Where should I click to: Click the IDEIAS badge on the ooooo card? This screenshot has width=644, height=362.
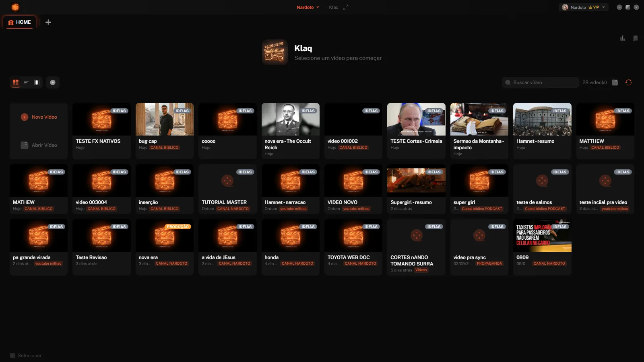point(245,111)
